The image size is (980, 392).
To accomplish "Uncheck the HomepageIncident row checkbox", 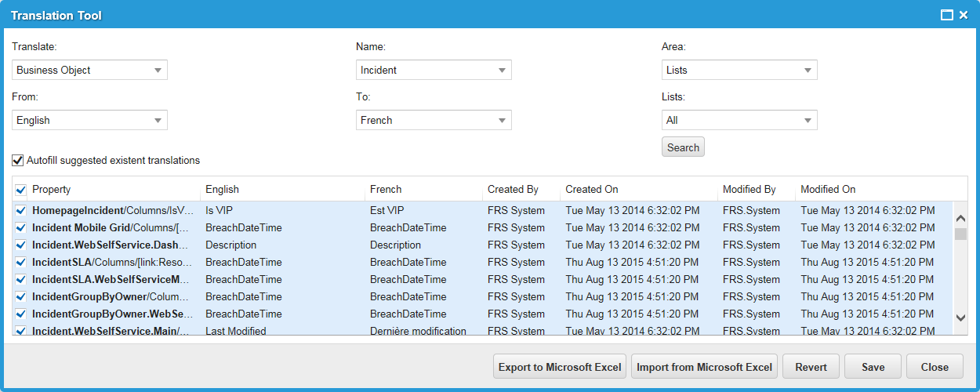I will [21, 211].
